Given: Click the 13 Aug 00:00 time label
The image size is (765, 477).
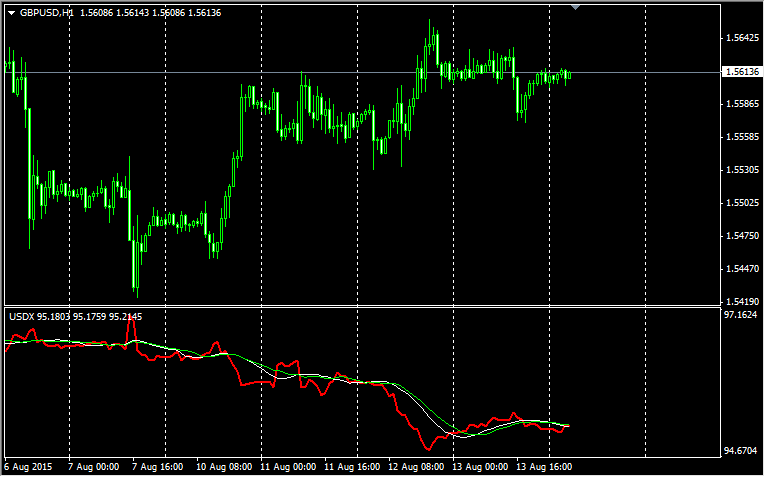Looking at the screenshot, I should 480,467.
